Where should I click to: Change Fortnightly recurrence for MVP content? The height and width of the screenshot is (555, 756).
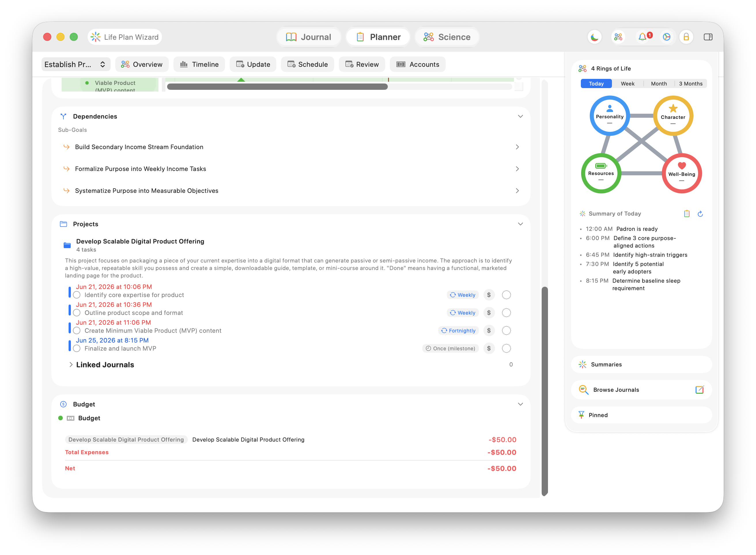[458, 330]
